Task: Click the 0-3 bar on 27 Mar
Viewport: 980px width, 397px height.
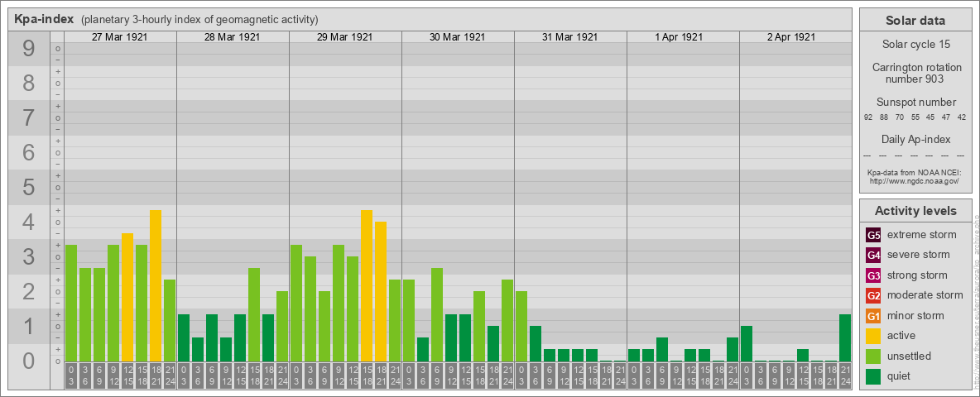Action: click(x=71, y=304)
